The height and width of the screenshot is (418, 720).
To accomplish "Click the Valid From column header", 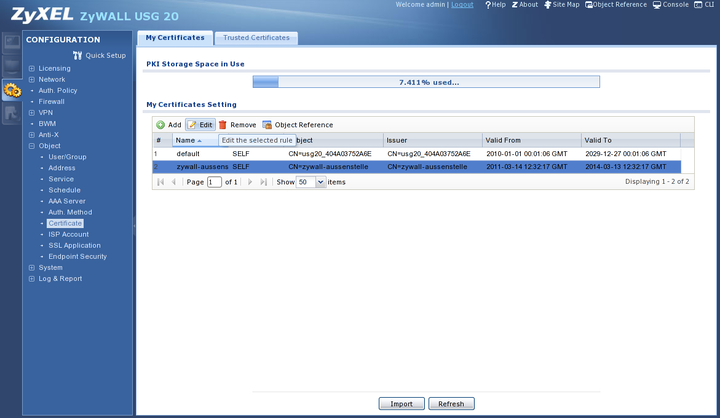I will pyautogui.click(x=532, y=140).
